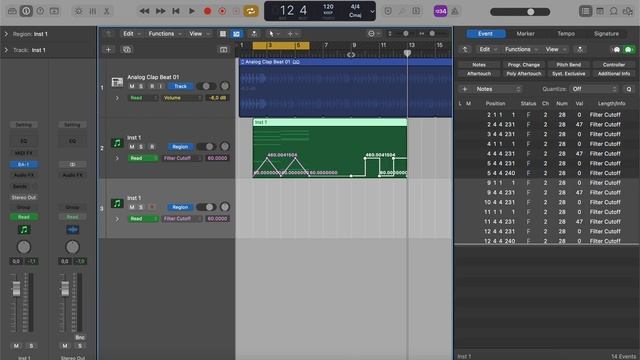Open Filter Cutoff parameter dropdown on track 2
Image resolution: width=640 pixels, height=360 pixels.
[x=182, y=158]
